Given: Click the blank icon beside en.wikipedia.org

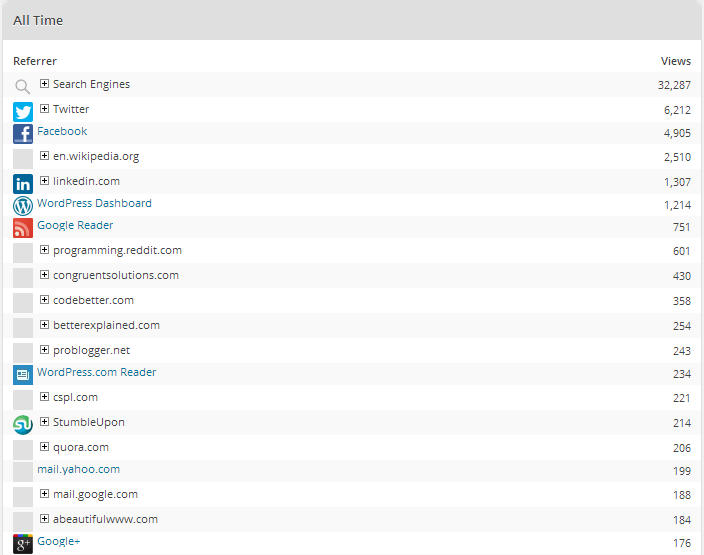Looking at the screenshot, I should pos(23,159).
